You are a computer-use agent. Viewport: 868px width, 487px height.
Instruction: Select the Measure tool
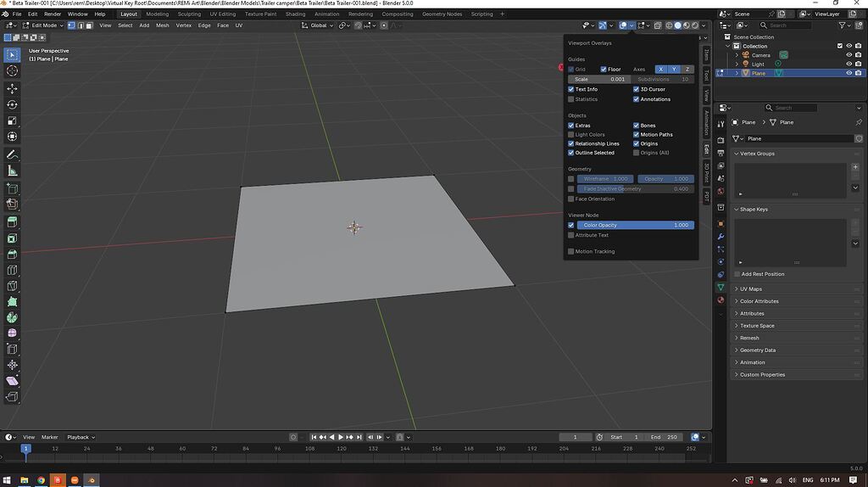pyautogui.click(x=12, y=171)
